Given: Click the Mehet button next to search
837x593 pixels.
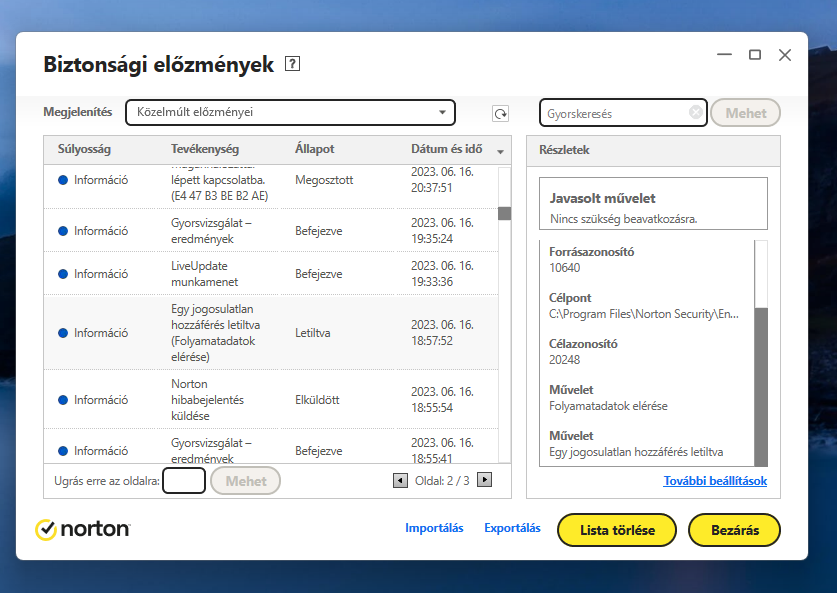Looking at the screenshot, I should tap(745, 113).
